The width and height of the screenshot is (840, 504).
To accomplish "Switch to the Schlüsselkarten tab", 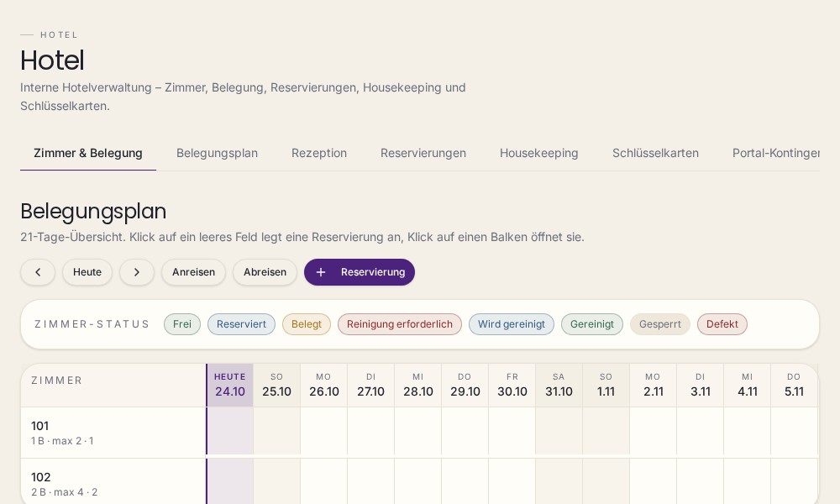I will point(655,153).
